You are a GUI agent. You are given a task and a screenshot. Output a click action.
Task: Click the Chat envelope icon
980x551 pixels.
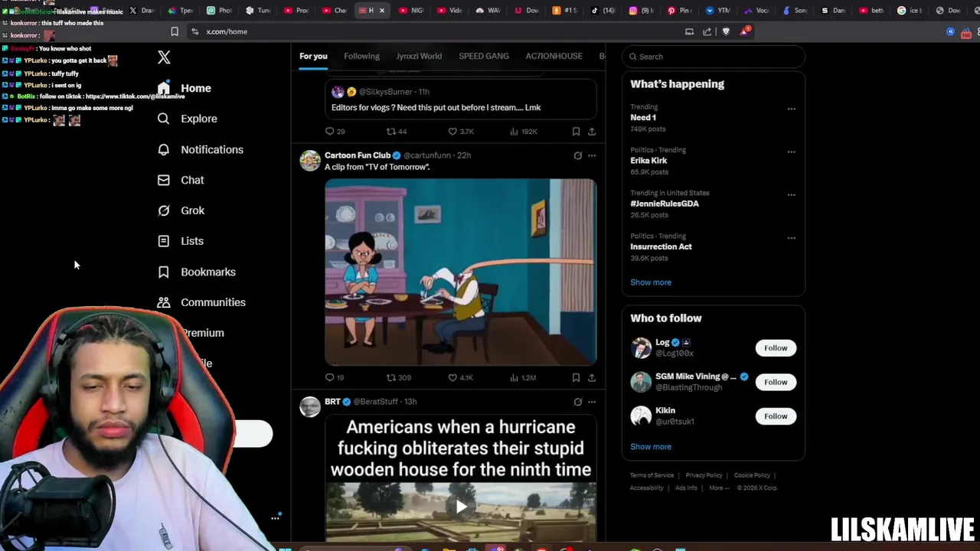tap(163, 180)
